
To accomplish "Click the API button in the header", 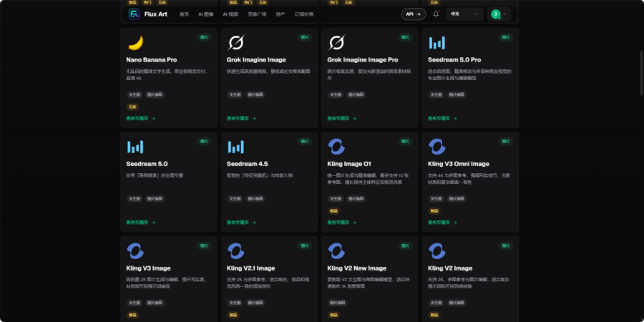I will pos(414,14).
